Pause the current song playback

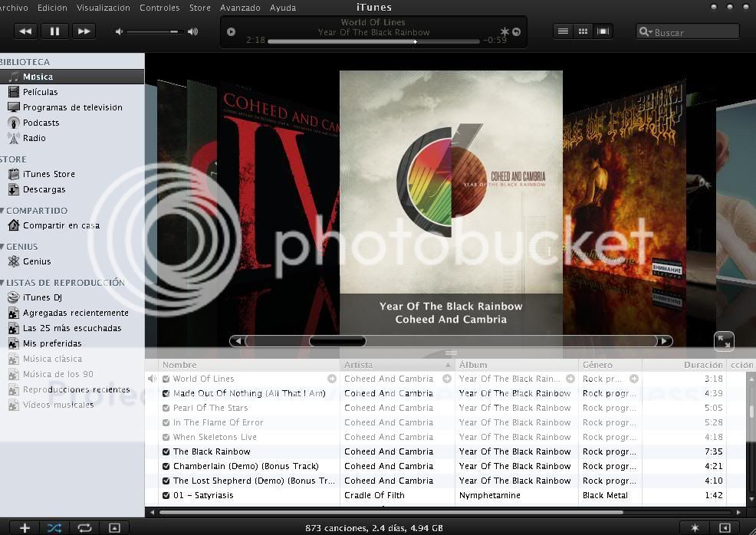pyautogui.click(x=54, y=31)
